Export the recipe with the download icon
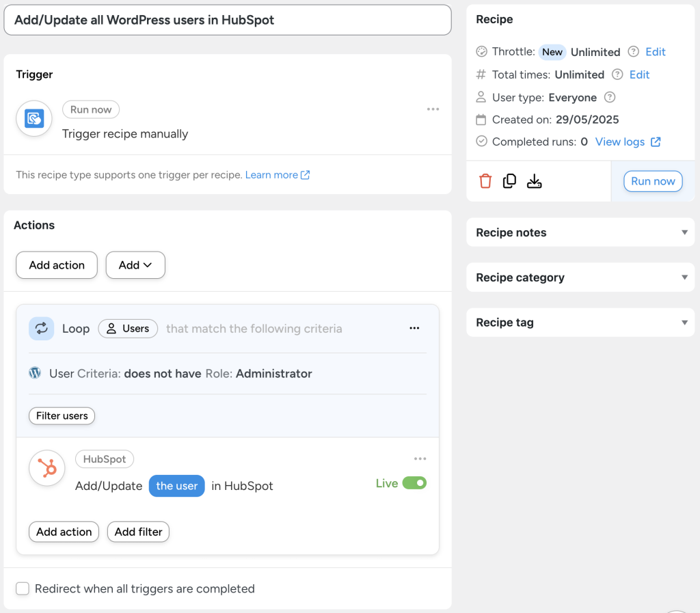The image size is (700, 613). click(534, 181)
